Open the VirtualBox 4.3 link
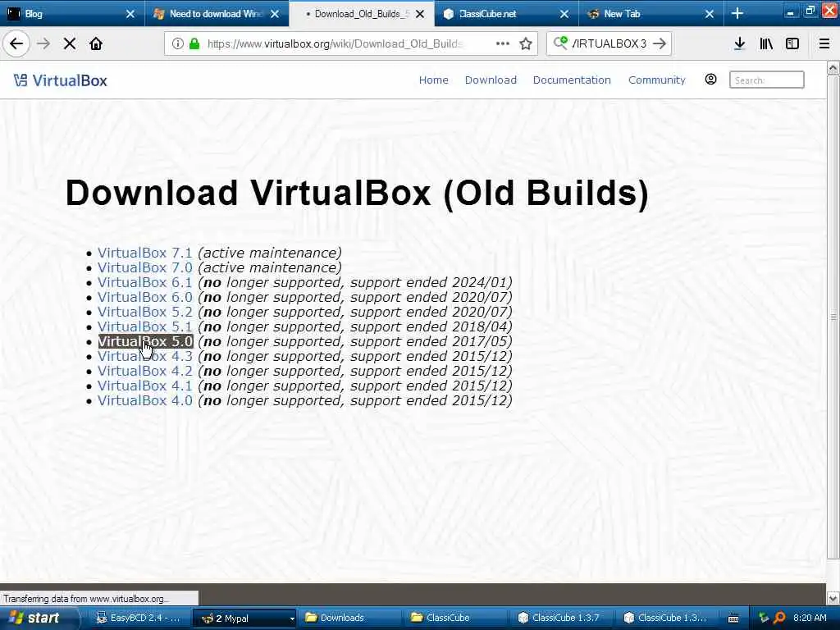 click(144, 356)
